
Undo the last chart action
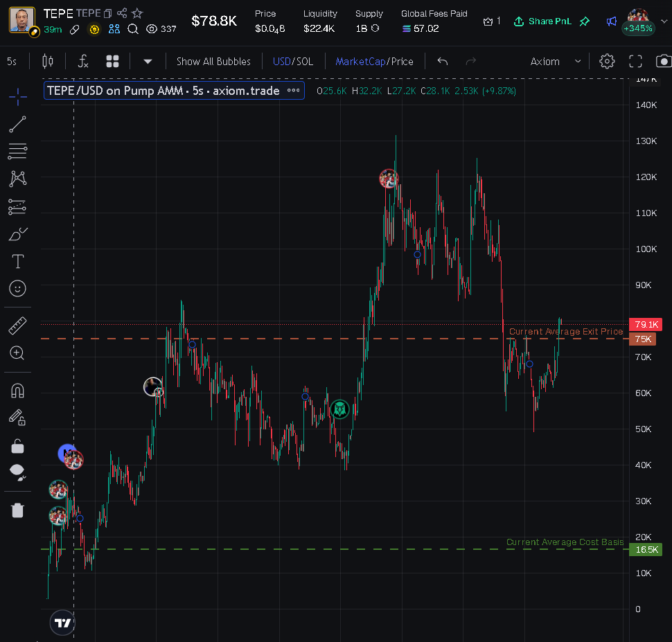coord(443,61)
